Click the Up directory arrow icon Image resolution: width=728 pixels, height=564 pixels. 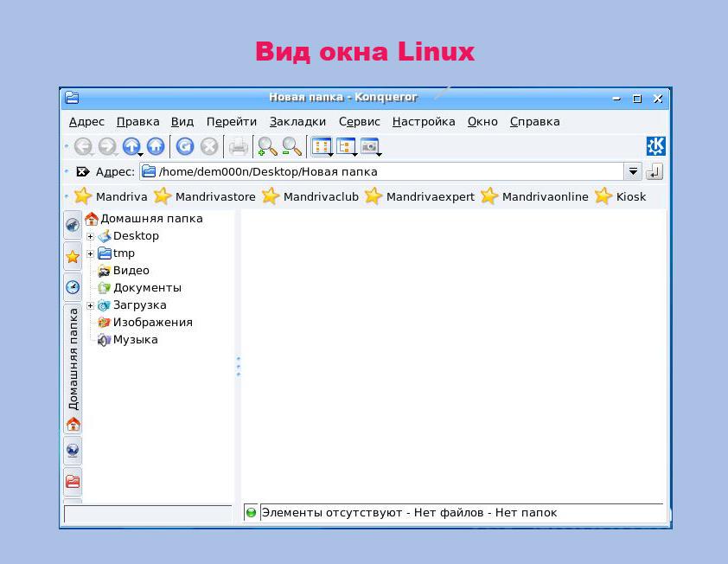click(x=131, y=147)
